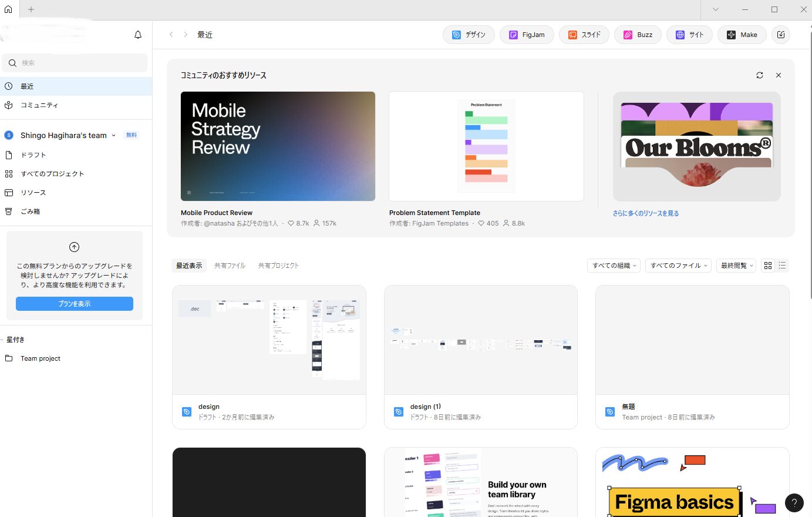Open the ごみ箱 trash section
Viewport: 812px width, 517px height.
(30, 211)
